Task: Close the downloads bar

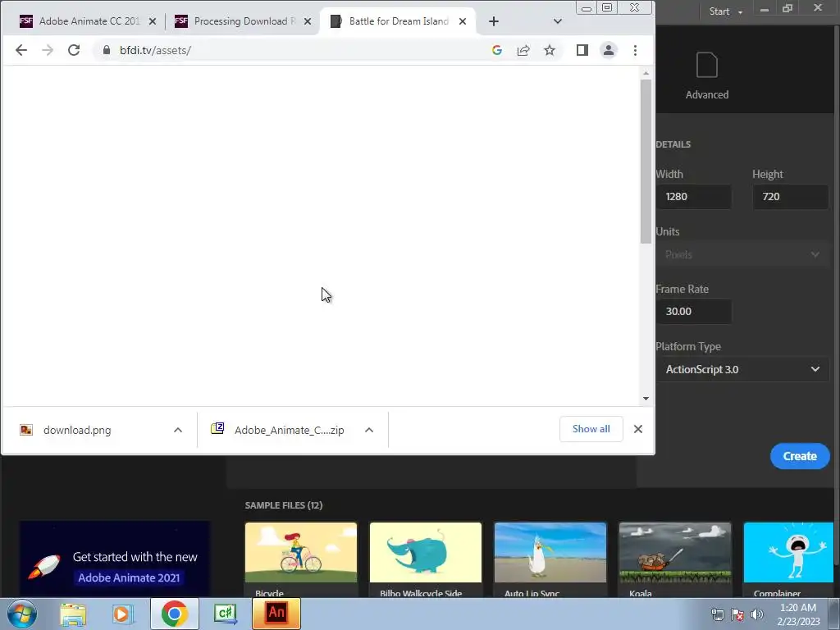Action: coord(638,429)
